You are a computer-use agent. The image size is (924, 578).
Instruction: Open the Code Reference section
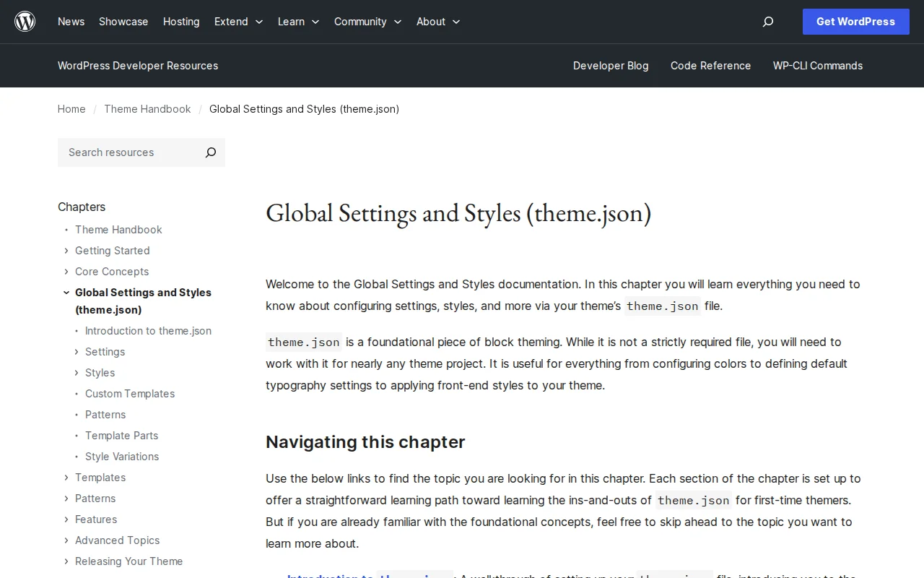pyautogui.click(x=710, y=66)
